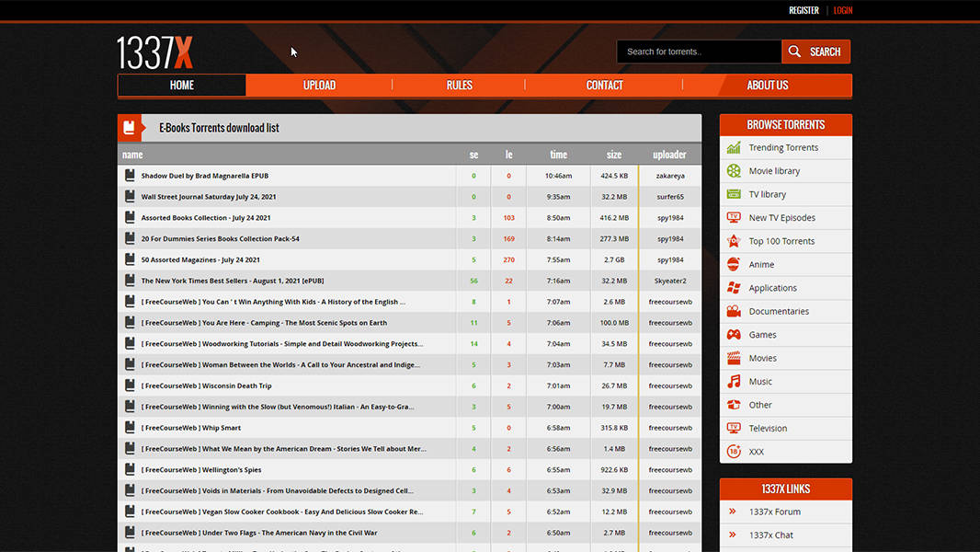Image resolution: width=980 pixels, height=552 pixels.
Task: Click '10:46am' time cell
Action: coord(558,176)
